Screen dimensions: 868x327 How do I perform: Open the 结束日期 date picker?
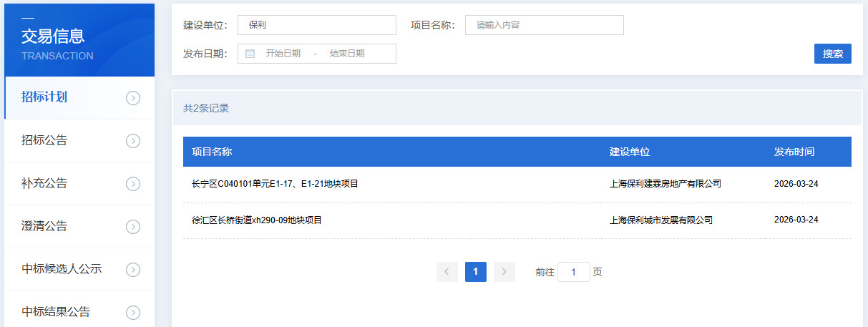(347, 54)
